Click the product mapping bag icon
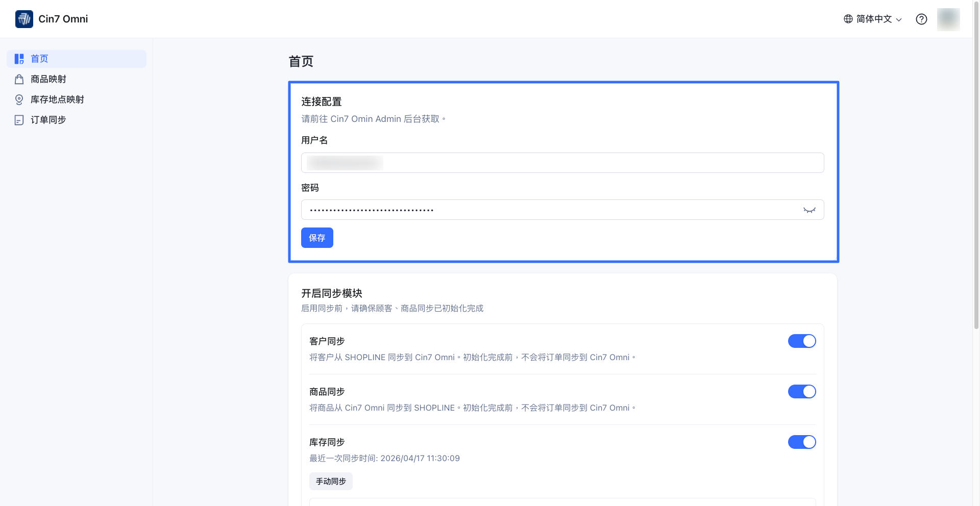Viewport: 980px width, 506px height. click(x=19, y=79)
